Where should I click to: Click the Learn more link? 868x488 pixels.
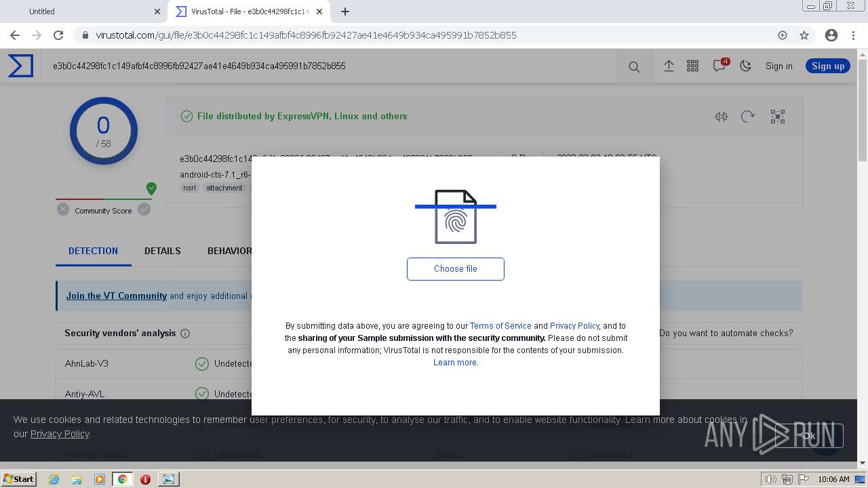pos(456,363)
